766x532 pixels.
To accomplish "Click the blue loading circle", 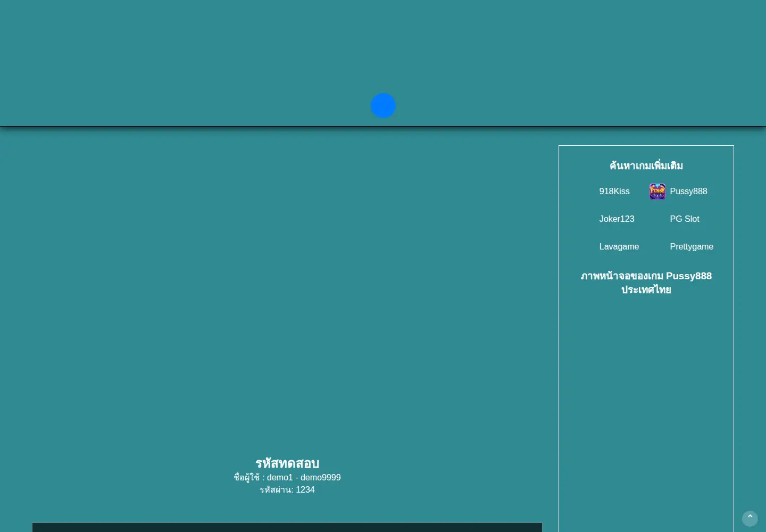I will (x=383, y=105).
